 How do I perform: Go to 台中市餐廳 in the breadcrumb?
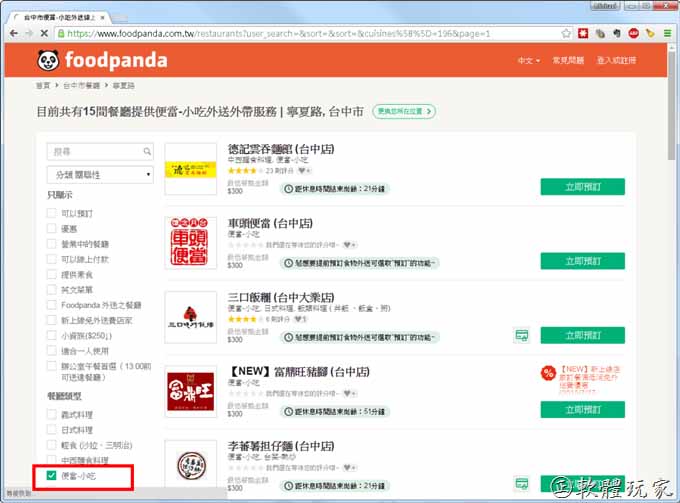coord(81,85)
